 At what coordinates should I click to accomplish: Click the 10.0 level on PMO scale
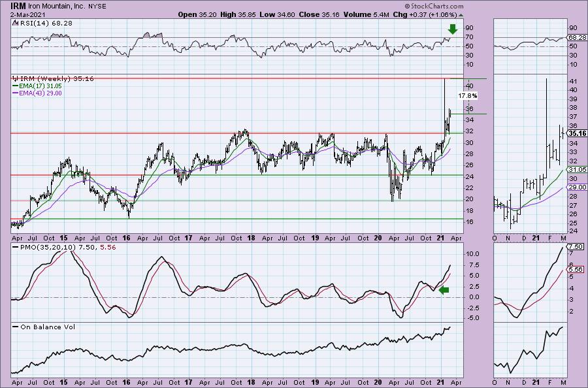click(472, 254)
